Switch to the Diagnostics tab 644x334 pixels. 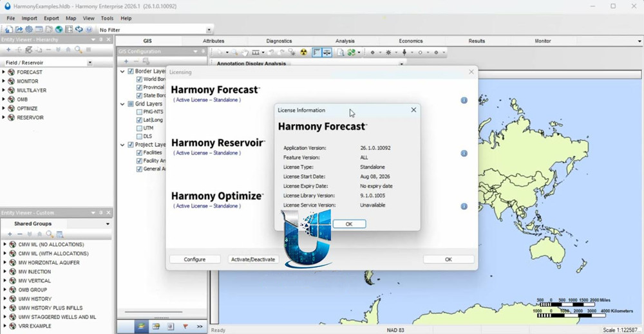[279, 41]
